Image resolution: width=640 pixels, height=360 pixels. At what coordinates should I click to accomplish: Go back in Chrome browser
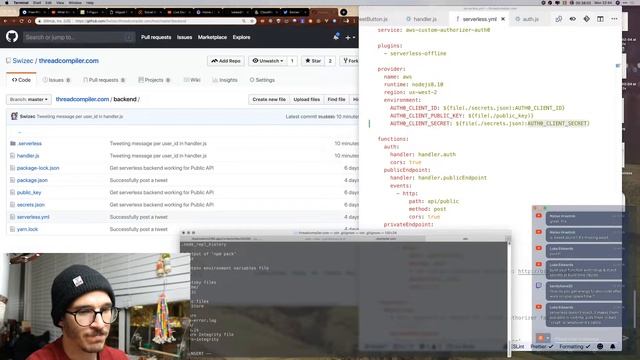[5, 21]
